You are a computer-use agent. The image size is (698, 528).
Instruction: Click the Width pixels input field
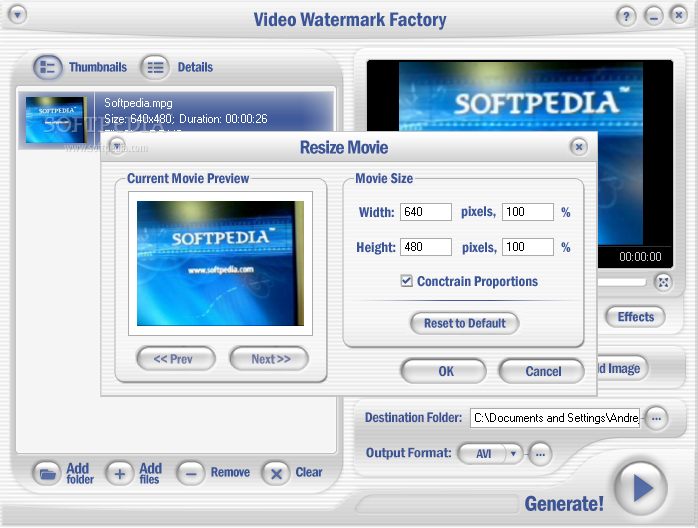[426, 212]
